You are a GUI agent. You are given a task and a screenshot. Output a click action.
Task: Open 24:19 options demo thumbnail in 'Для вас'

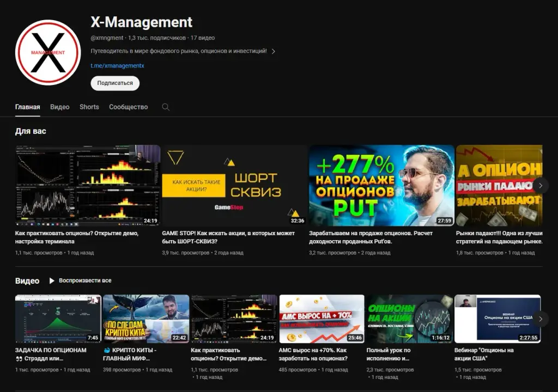(x=88, y=185)
